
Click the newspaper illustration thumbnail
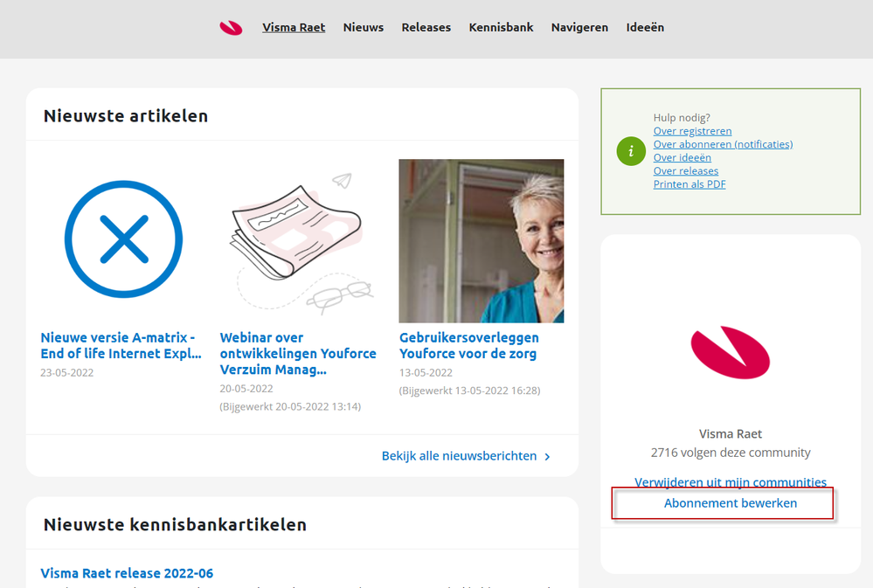(301, 244)
